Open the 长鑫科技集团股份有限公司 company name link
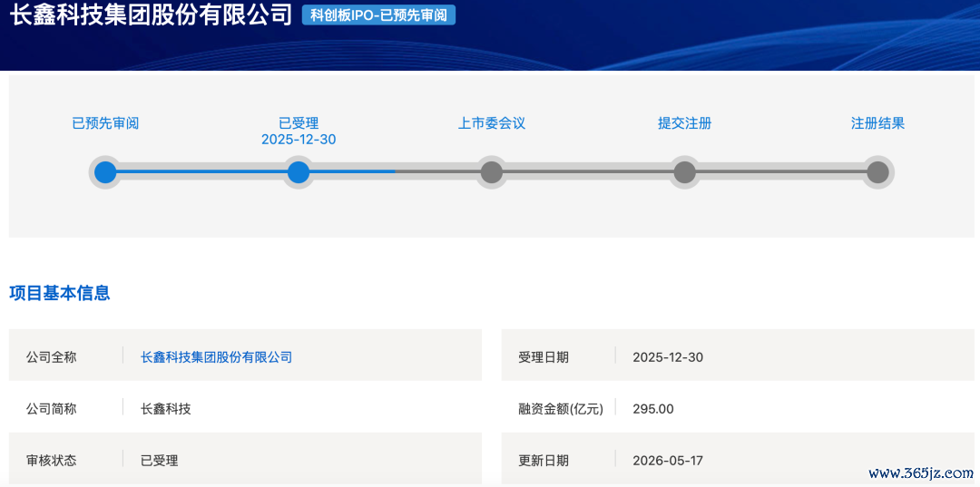The height and width of the screenshot is (487, 980). [216, 357]
